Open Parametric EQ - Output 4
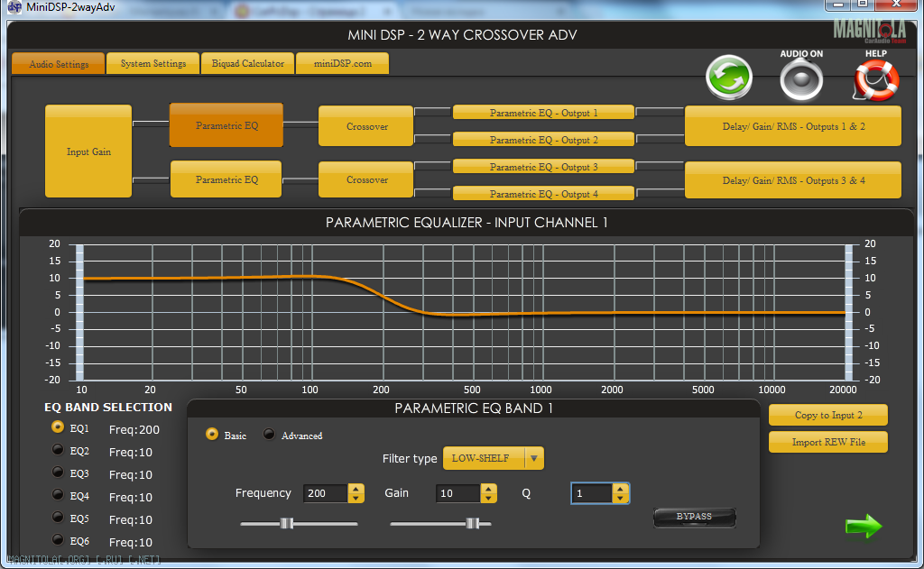 pos(543,194)
